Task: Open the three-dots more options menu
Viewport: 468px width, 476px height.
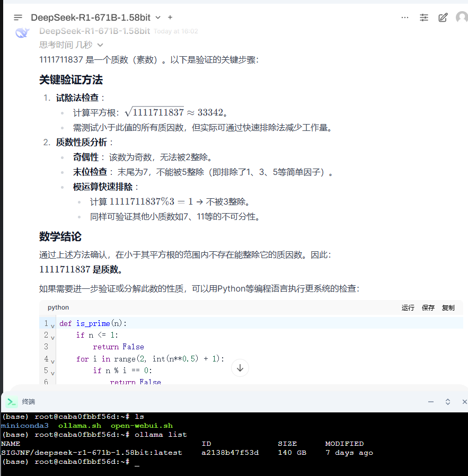Action: (404, 17)
